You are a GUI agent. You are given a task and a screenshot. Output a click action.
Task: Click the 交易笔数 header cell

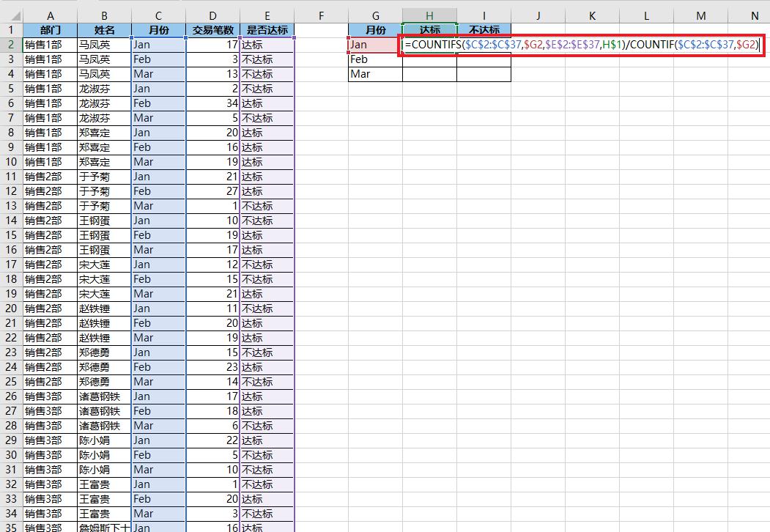[x=212, y=30]
